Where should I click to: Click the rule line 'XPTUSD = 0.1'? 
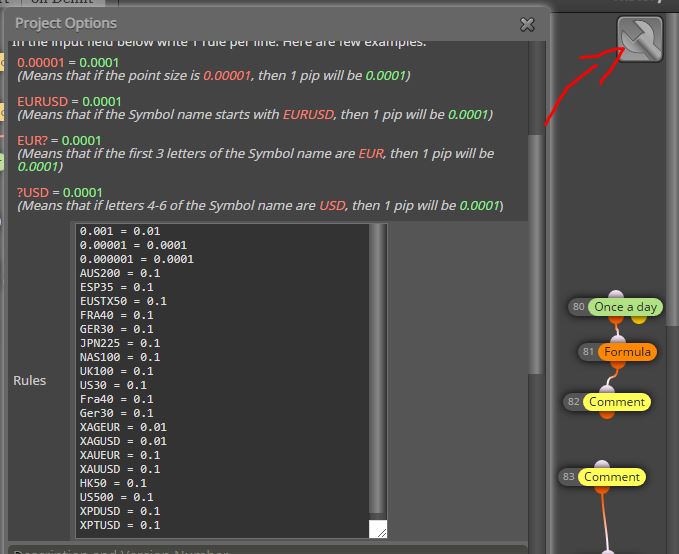click(x=120, y=525)
